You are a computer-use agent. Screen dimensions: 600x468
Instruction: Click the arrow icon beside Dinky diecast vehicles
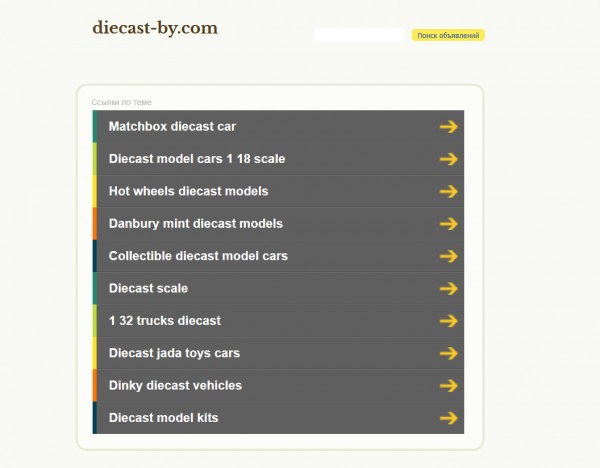(448, 385)
